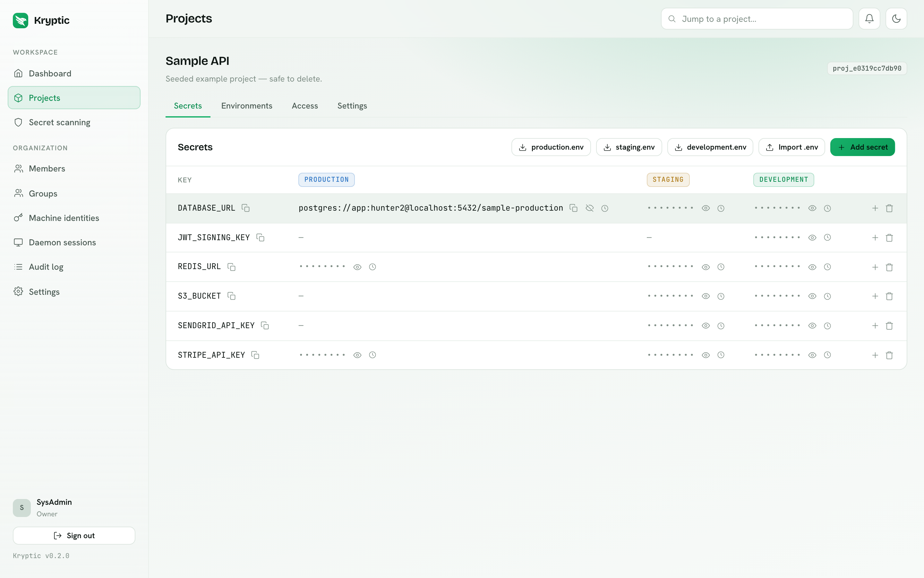The height and width of the screenshot is (578, 924).
Task: Open Daemon sessions in the sidebar
Action: [74, 242]
